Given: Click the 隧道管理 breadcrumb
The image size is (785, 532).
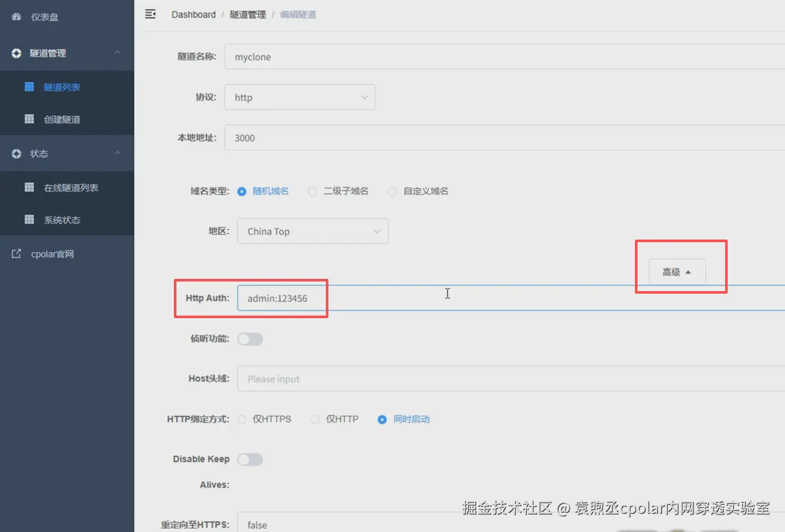Looking at the screenshot, I should [x=248, y=14].
